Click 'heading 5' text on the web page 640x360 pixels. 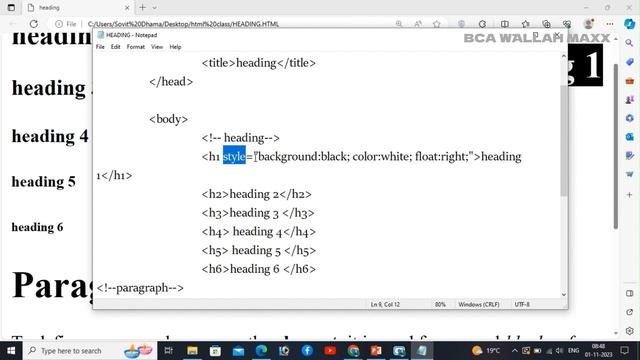(44, 182)
